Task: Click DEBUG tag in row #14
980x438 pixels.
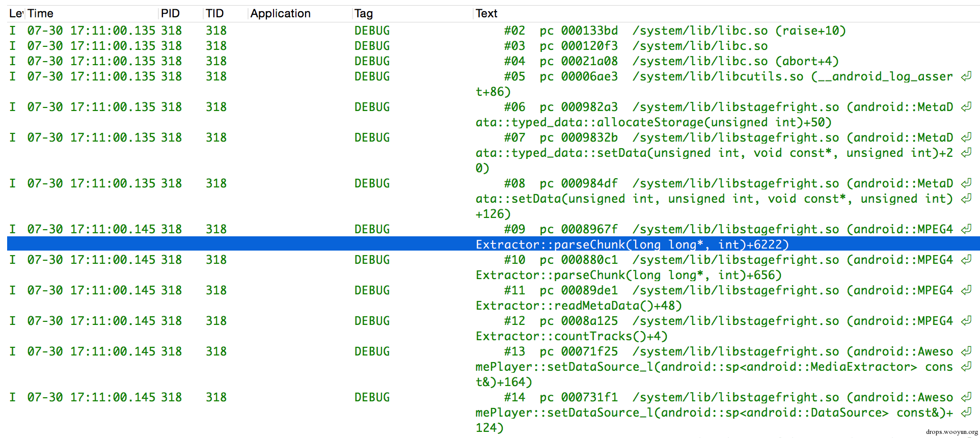Action: tap(372, 397)
